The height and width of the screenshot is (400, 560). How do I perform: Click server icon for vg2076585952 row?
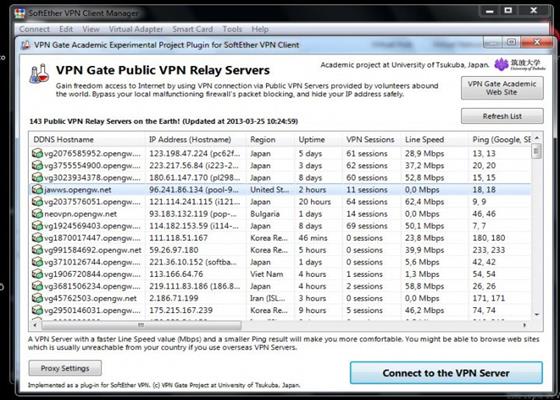point(37,154)
